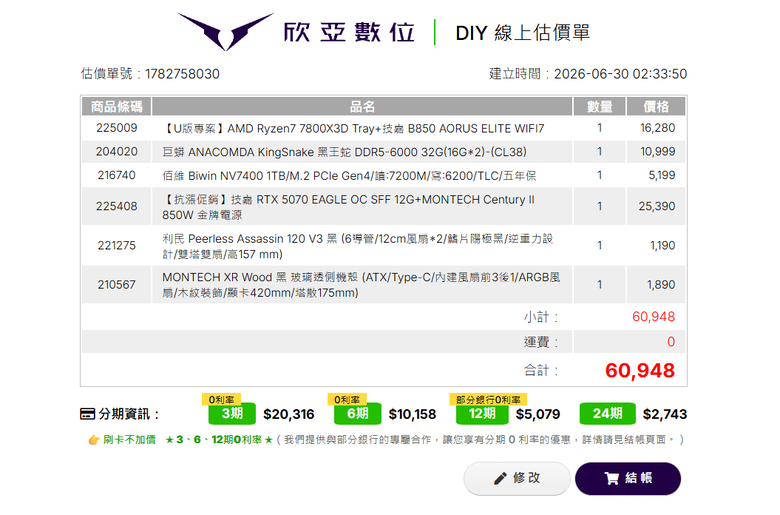Click the 品名 column header

pos(362,106)
